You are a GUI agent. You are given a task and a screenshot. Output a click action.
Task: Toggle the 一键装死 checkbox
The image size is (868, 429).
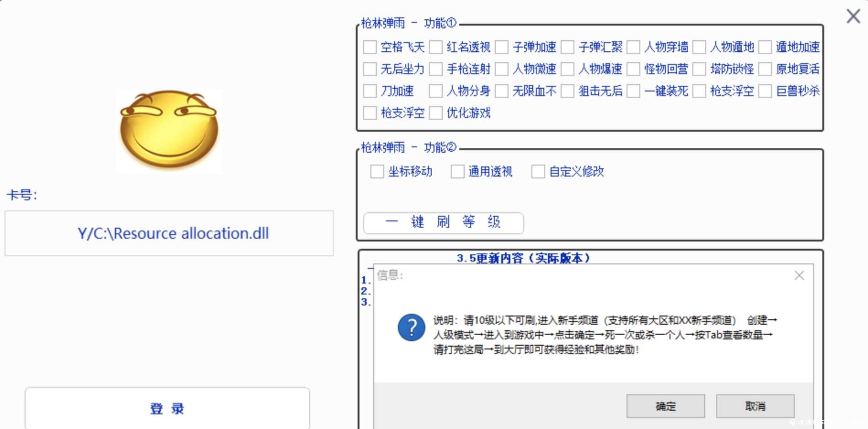coord(633,91)
